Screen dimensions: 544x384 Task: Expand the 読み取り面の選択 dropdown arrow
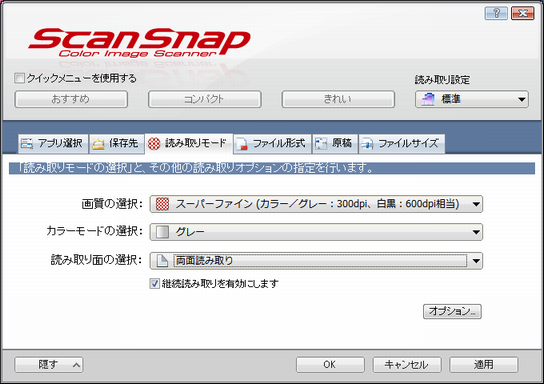476,261
